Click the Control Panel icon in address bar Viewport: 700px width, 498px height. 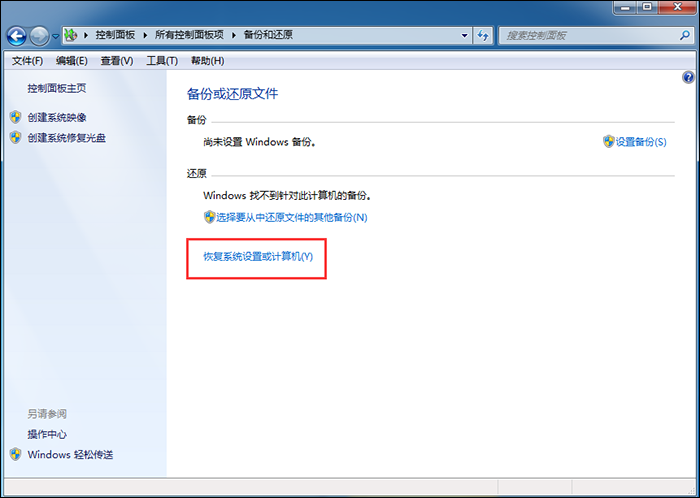pos(71,35)
